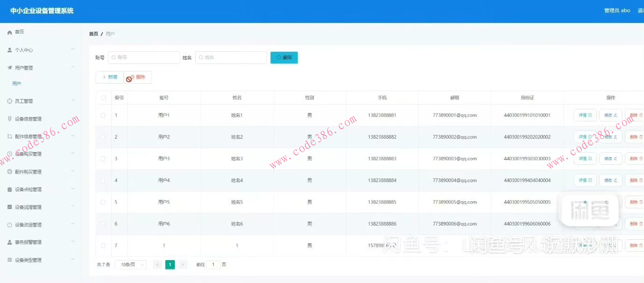644x283 pixels.
Task: Focus the 姓名 search input
Action: click(231, 57)
